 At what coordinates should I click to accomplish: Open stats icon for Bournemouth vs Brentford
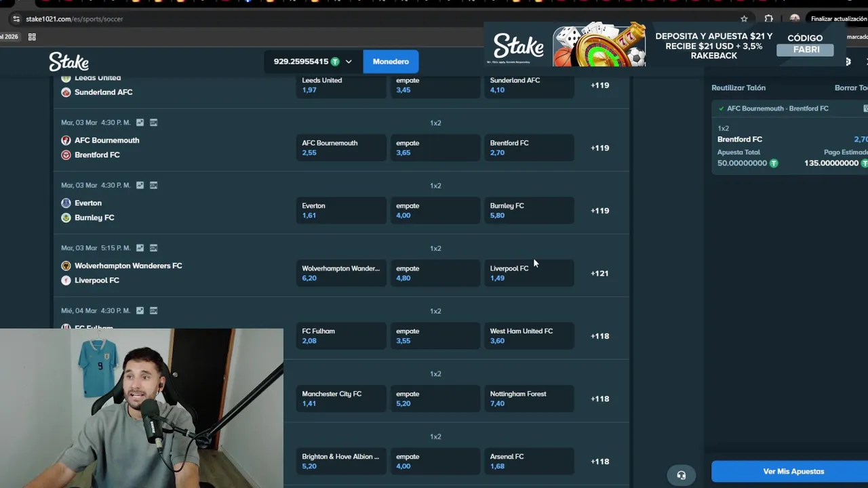[140, 123]
